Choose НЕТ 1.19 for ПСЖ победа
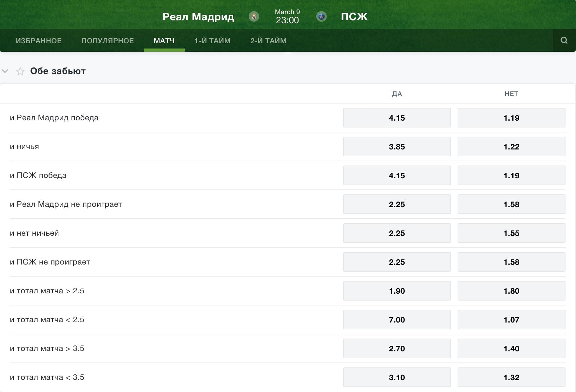 [511, 175]
